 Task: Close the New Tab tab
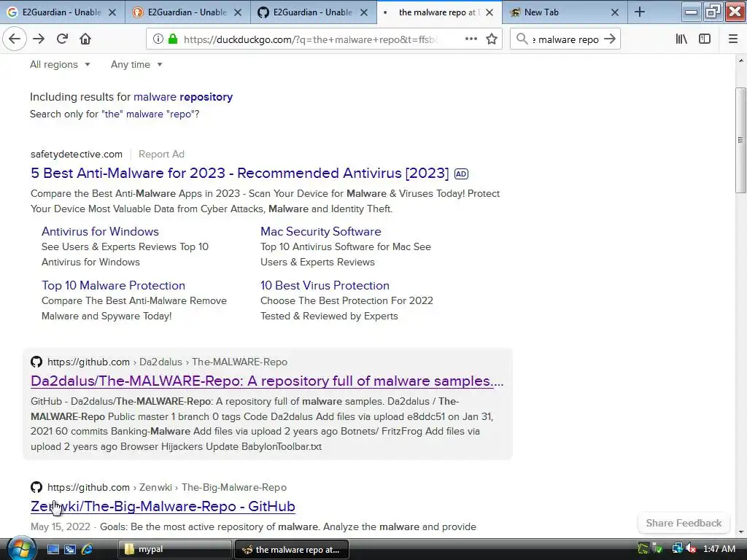(615, 12)
